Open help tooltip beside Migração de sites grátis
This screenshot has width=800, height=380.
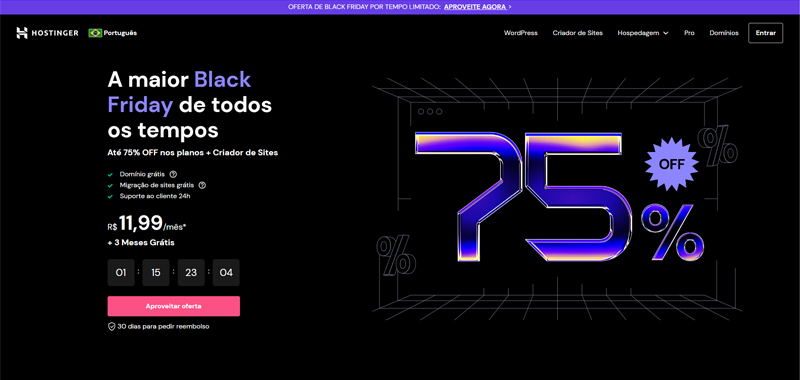tap(202, 185)
